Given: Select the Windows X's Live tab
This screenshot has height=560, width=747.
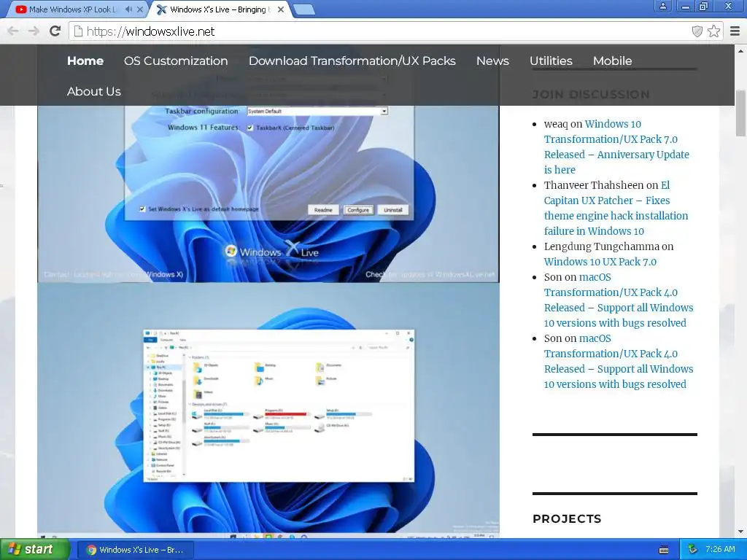Looking at the screenshot, I should (x=220, y=9).
